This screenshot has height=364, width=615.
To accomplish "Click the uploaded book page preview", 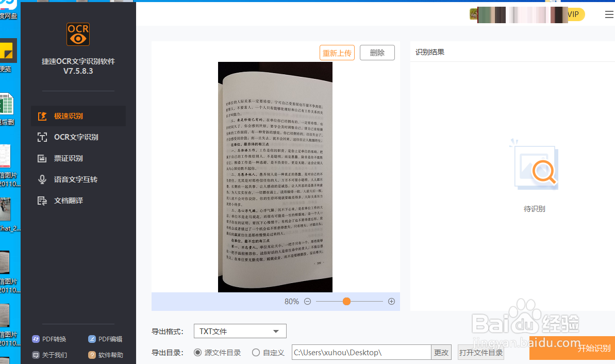I will point(275,178).
